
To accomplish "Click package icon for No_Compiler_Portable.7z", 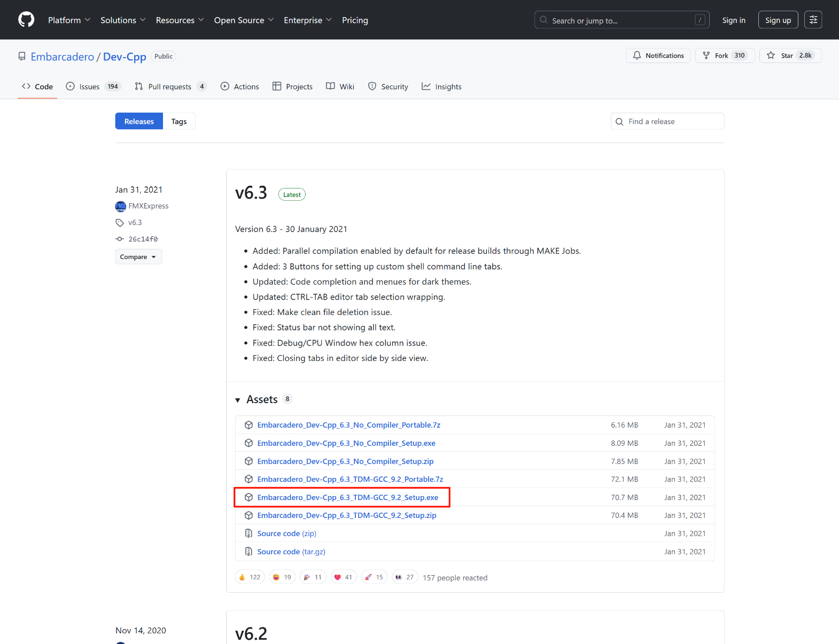I will tap(248, 425).
